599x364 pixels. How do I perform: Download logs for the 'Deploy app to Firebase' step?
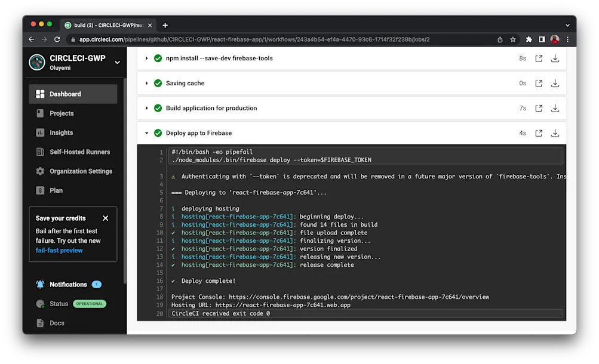click(x=555, y=132)
